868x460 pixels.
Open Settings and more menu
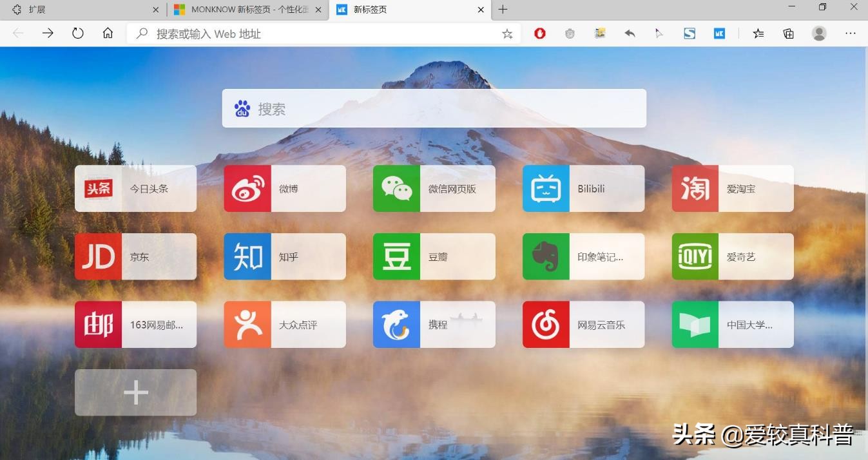pos(851,33)
